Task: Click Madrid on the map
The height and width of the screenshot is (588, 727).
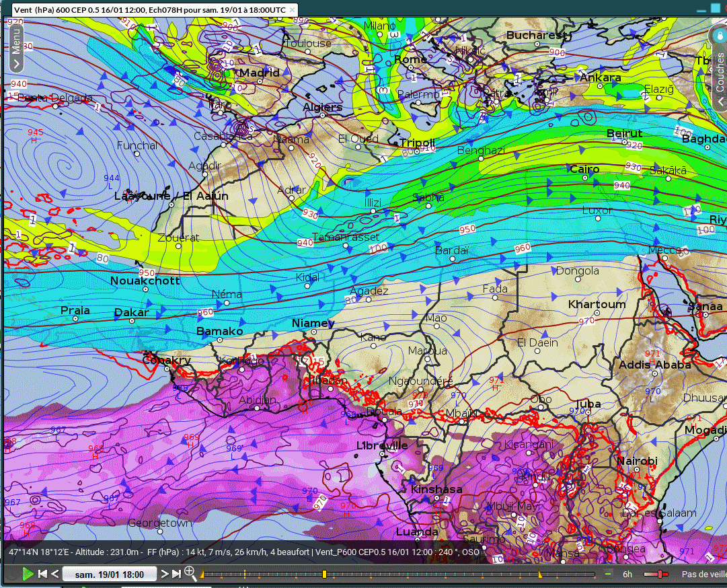Action: click(259, 73)
